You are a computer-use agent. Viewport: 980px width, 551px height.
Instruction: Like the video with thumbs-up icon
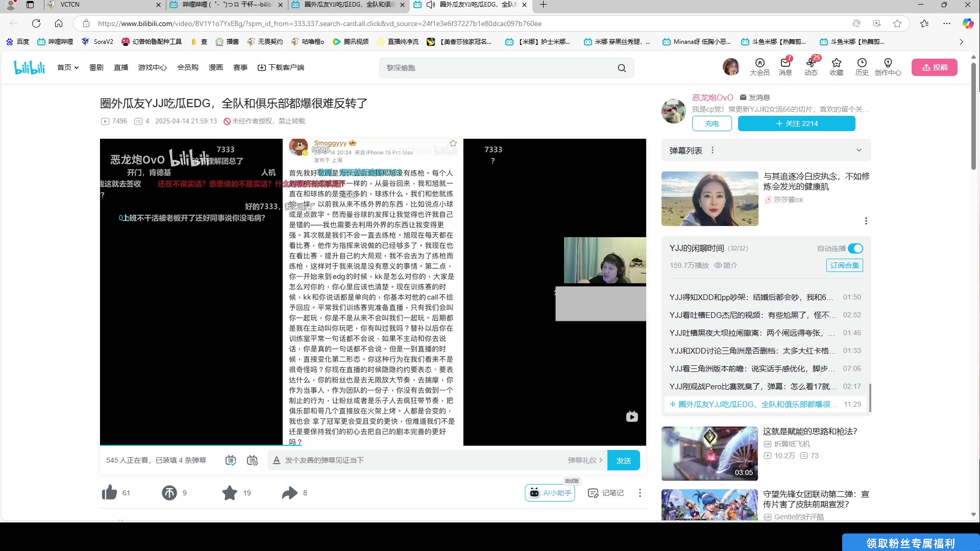click(x=109, y=493)
